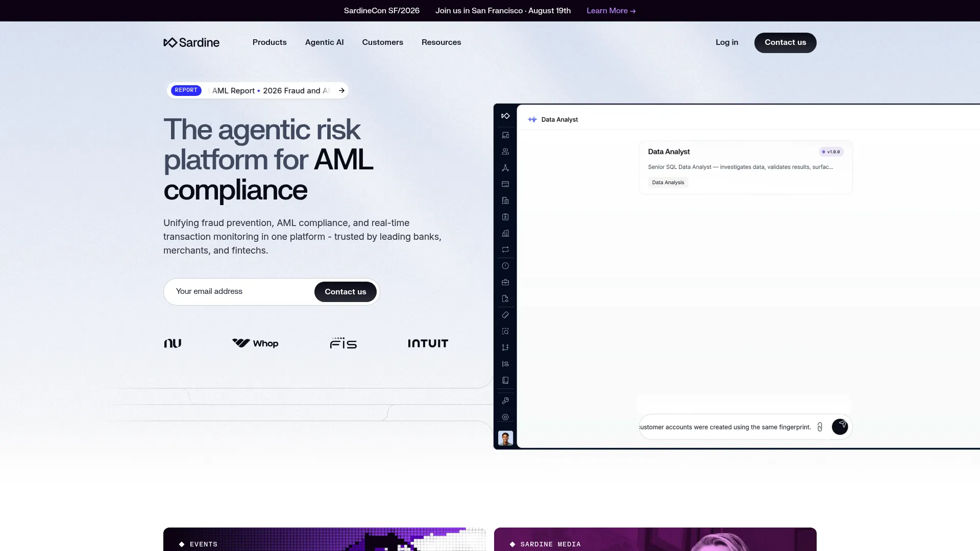This screenshot has height=551, width=980.
Task: Open the alert exclamation circle icon
Action: 505,266
